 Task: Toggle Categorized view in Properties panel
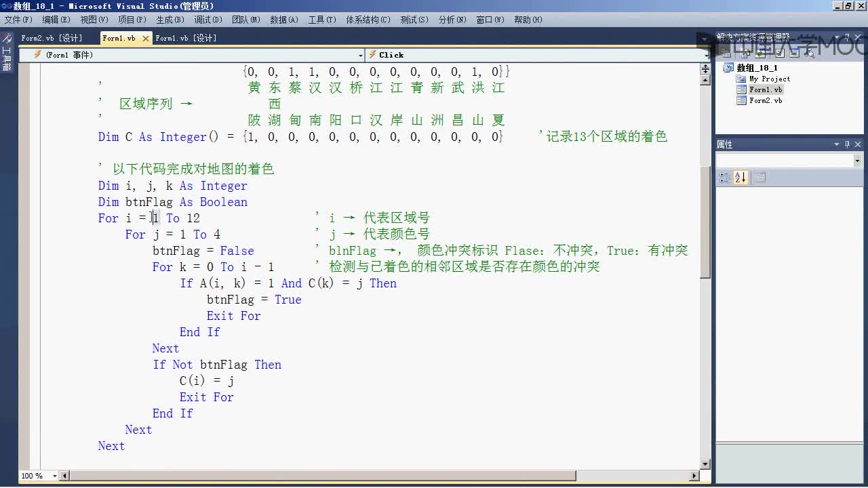724,178
